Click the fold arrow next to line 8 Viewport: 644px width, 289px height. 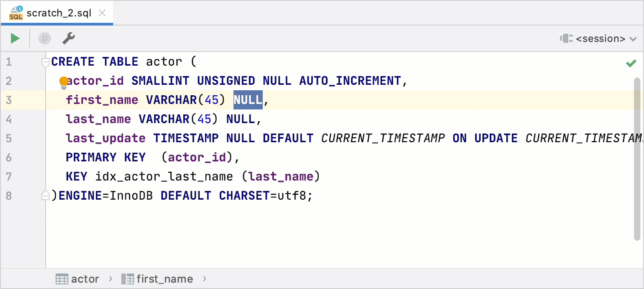click(x=46, y=195)
